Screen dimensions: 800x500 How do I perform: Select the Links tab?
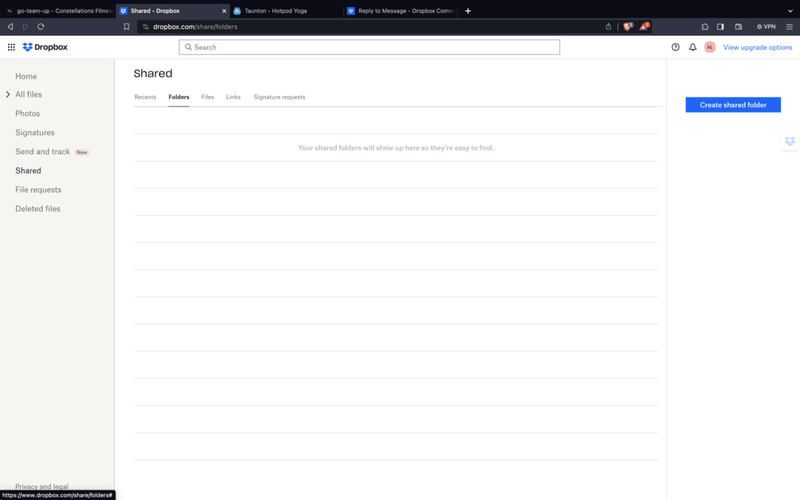click(x=233, y=97)
